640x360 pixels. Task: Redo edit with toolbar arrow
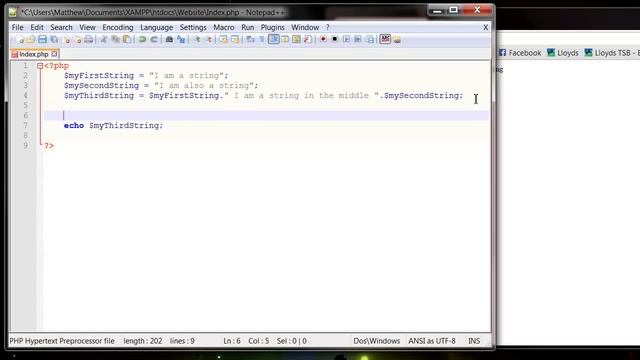(154, 40)
